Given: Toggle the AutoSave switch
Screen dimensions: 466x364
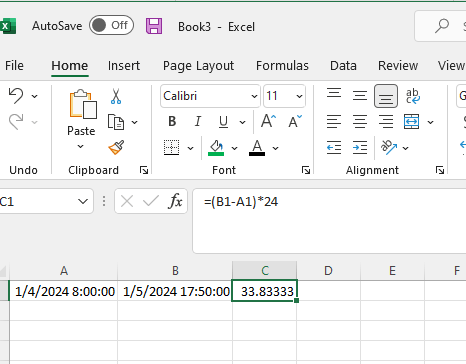Looking at the screenshot, I should [x=111, y=25].
